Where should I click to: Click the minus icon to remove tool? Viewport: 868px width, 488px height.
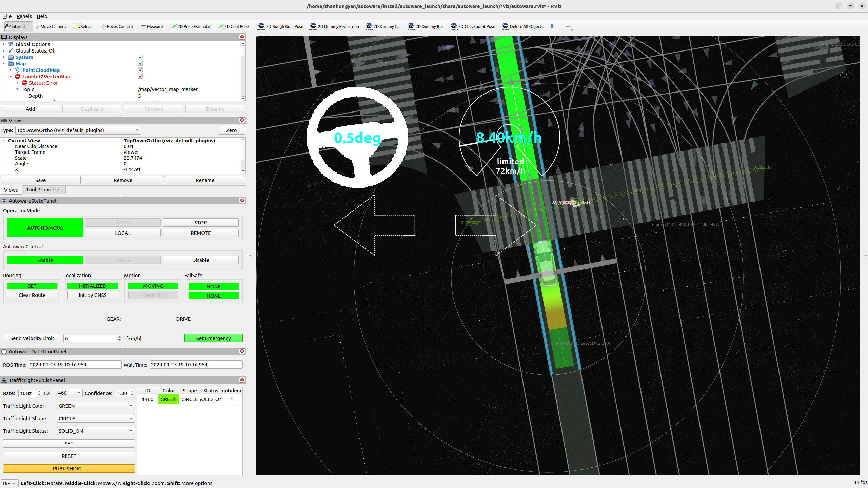pos(568,26)
